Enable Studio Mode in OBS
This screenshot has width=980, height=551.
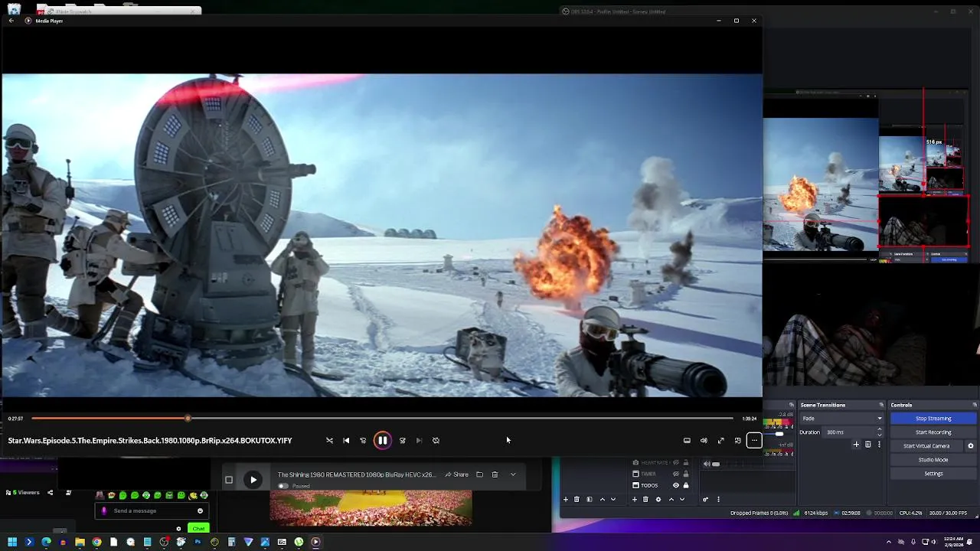[933, 460]
